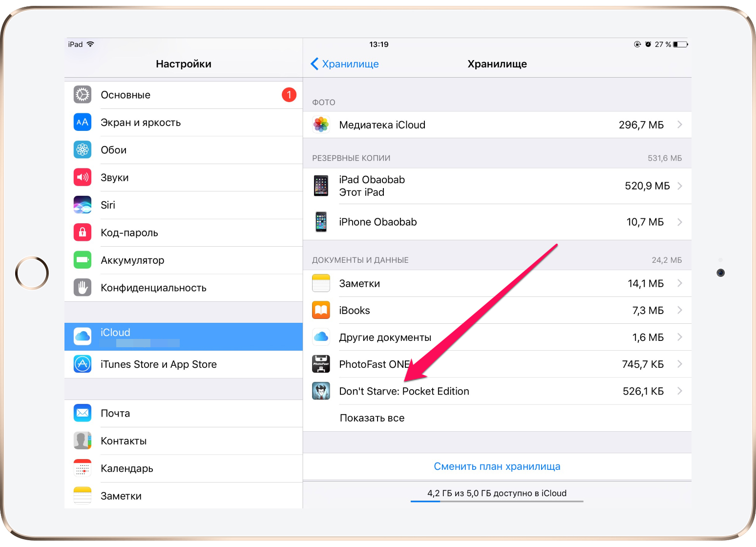
Task: Tap Сменить план хранилища link
Action: pyautogui.click(x=497, y=466)
